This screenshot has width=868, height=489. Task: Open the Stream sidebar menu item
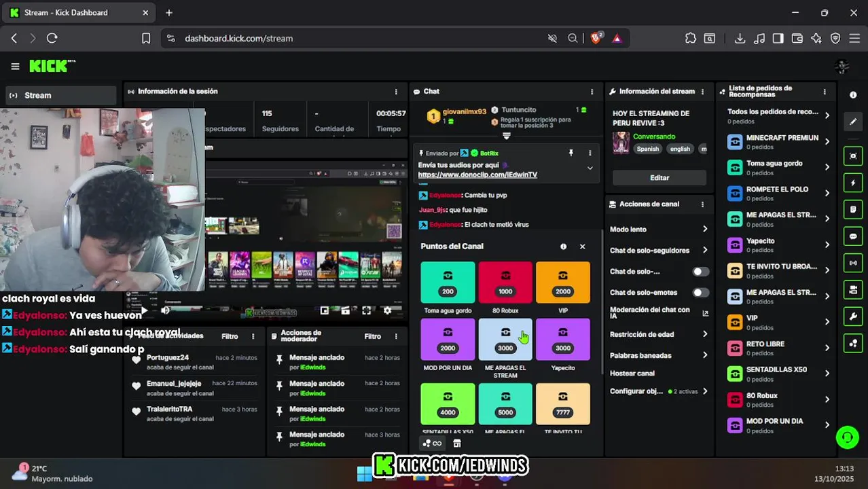click(x=61, y=95)
